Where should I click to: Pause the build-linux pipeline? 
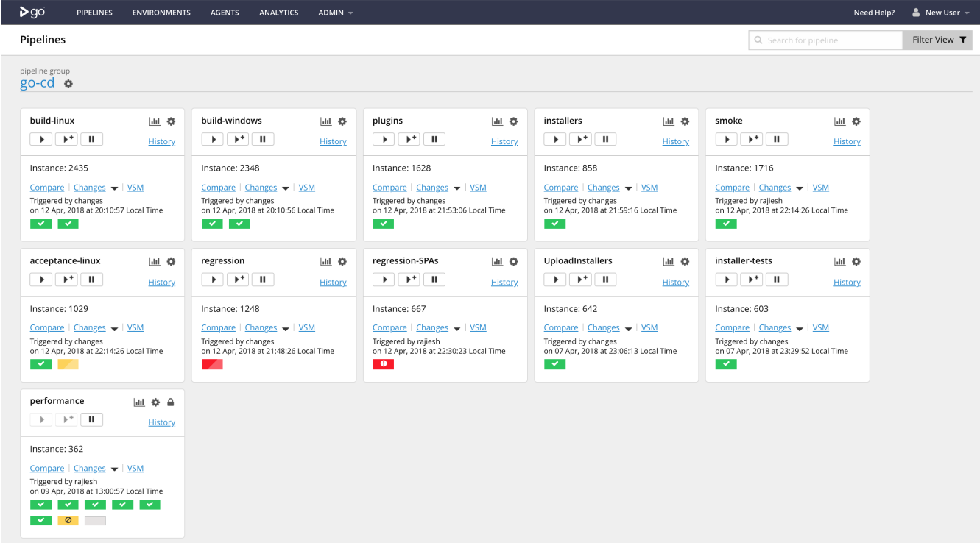[x=92, y=139]
